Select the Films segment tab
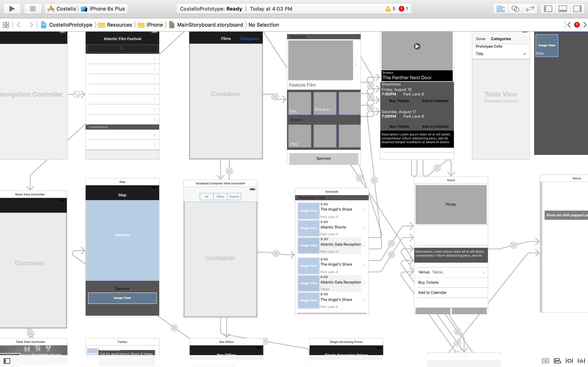 220,197
